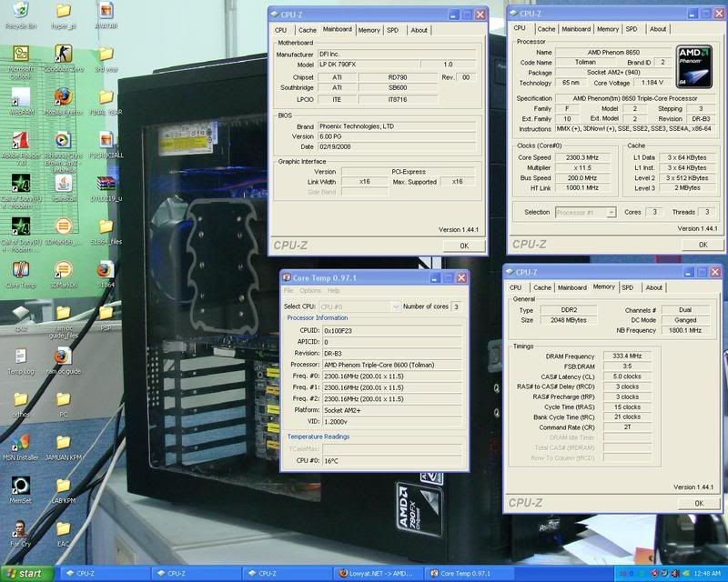Open the orthos folder on the desktop

coord(19,399)
